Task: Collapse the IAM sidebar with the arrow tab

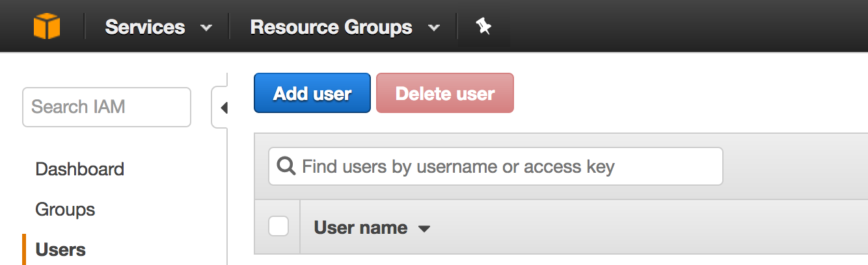Action: tap(221, 107)
